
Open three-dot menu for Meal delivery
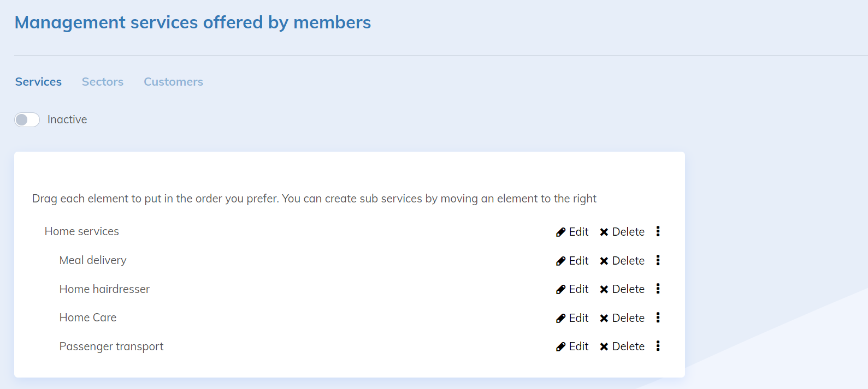658,260
